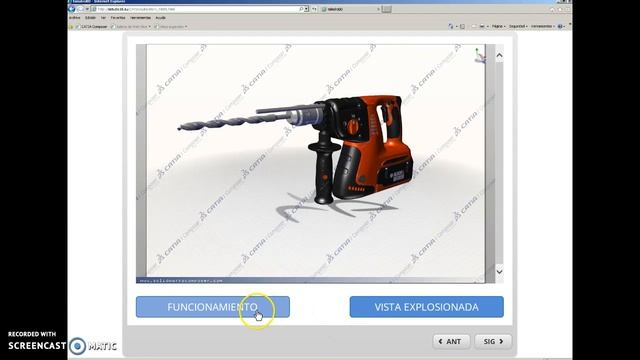Click the FUNCIONAMIENTO button

coord(213,307)
